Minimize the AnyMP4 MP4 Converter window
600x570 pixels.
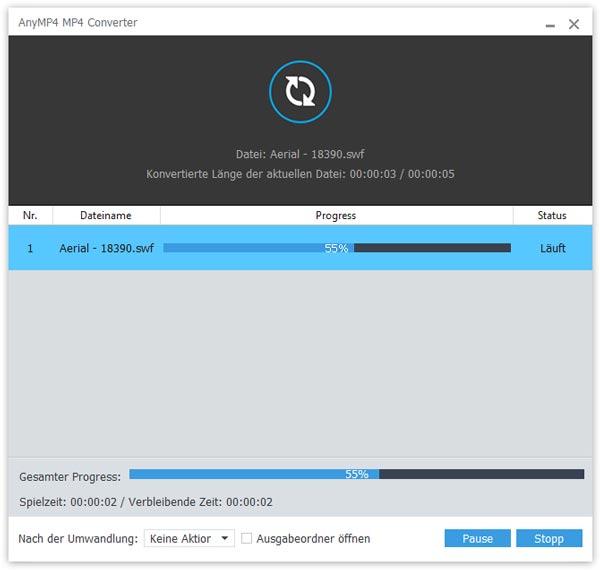[550, 25]
